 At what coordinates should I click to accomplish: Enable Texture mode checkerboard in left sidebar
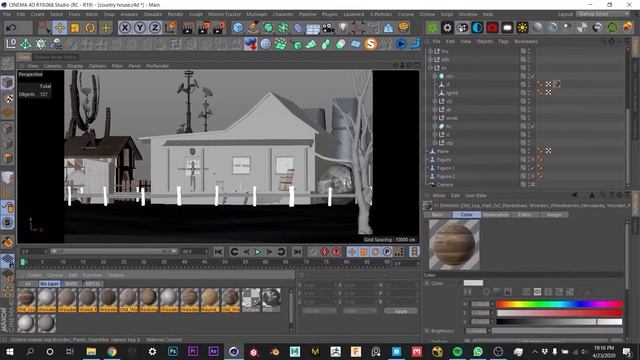[8, 98]
